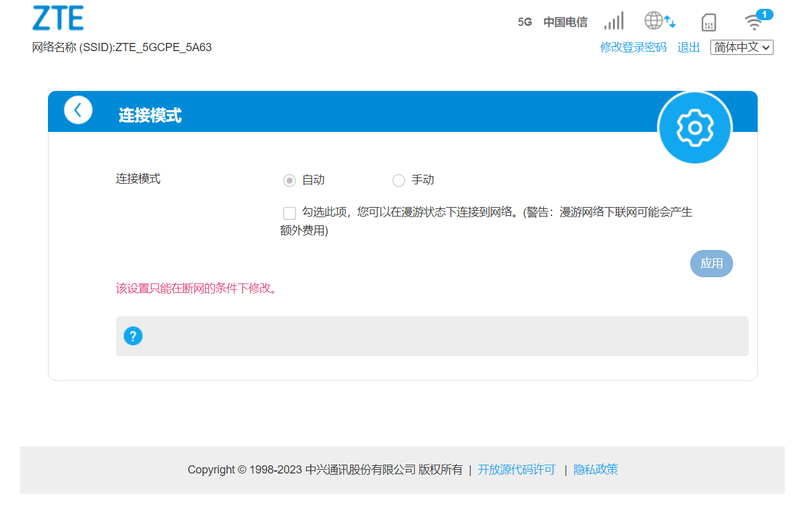This screenshot has width=812, height=512.
Task: Click the 5G network status indicator
Action: [x=525, y=21]
